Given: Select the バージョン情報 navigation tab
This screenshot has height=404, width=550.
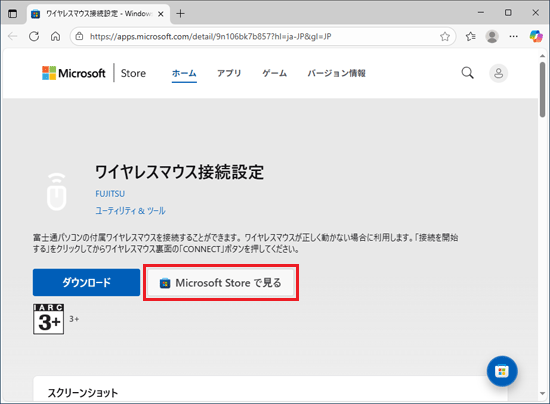Looking at the screenshot, I should [337, 73].
